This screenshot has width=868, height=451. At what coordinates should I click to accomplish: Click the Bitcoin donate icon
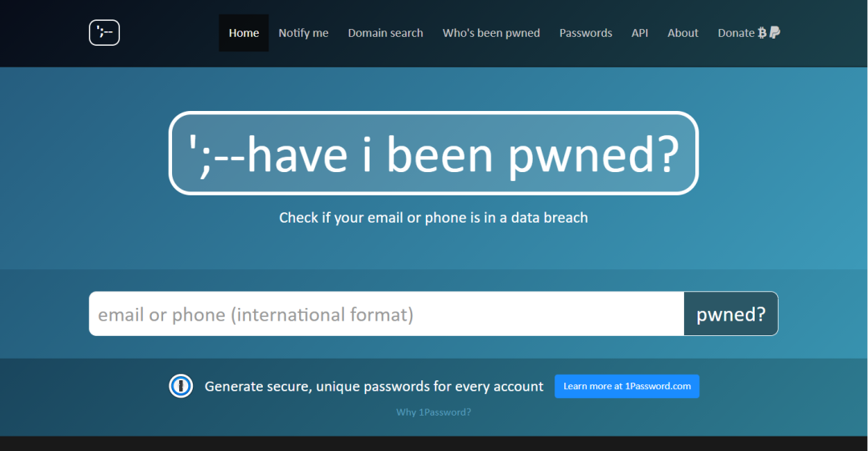click(x=762, y=33)
